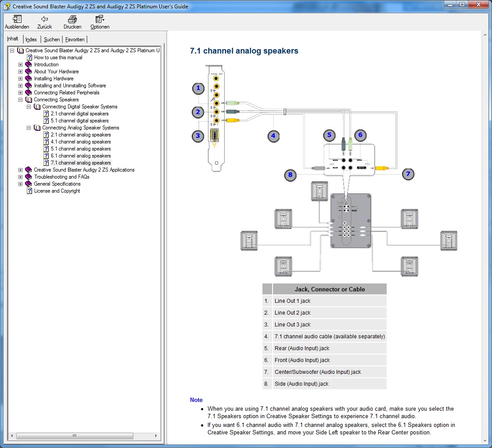492x448 pixels.
Task: Switch to the Index tab
Action: point(31,39)
